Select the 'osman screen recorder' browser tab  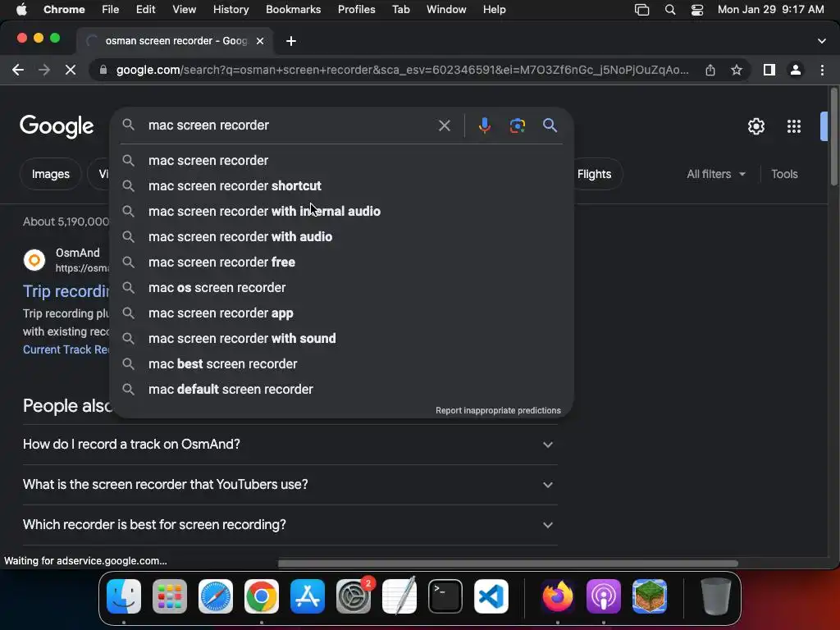[176, 41]
